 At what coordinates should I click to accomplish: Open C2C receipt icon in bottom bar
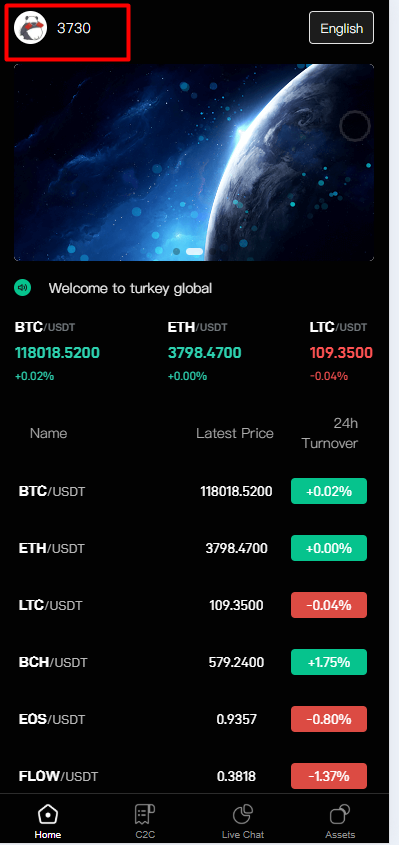pyautogui.click(x=145, y=814)
